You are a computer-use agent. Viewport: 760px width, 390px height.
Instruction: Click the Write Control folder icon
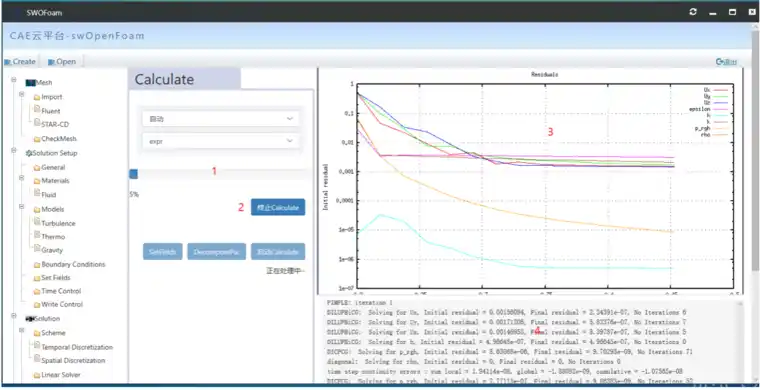tap(37, 305)
